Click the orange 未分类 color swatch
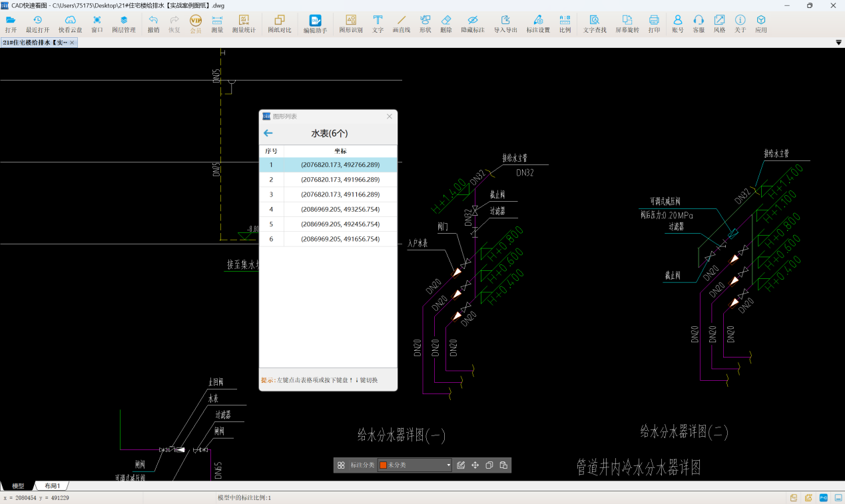The width and height of the screenshot is (845, 504). [383, 465]
